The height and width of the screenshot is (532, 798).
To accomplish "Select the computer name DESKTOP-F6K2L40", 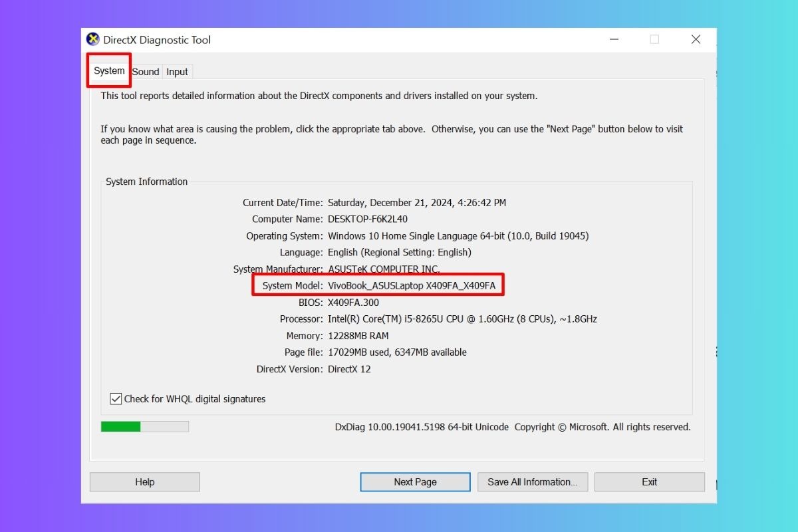I will tap(368, 219).
